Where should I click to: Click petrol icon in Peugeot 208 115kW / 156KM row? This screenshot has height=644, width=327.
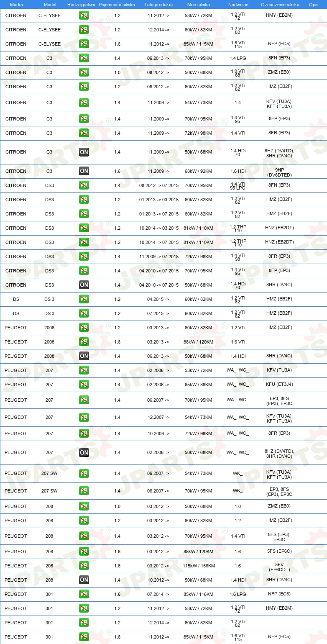(x=84, y=566)
